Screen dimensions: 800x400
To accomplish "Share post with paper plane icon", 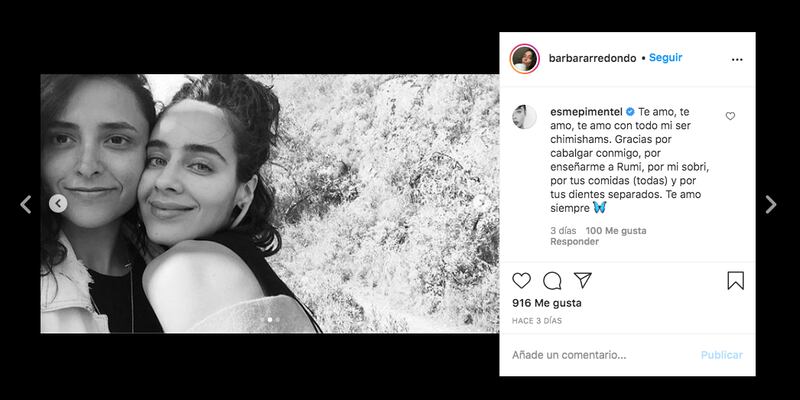I will [x=583, y=280].
